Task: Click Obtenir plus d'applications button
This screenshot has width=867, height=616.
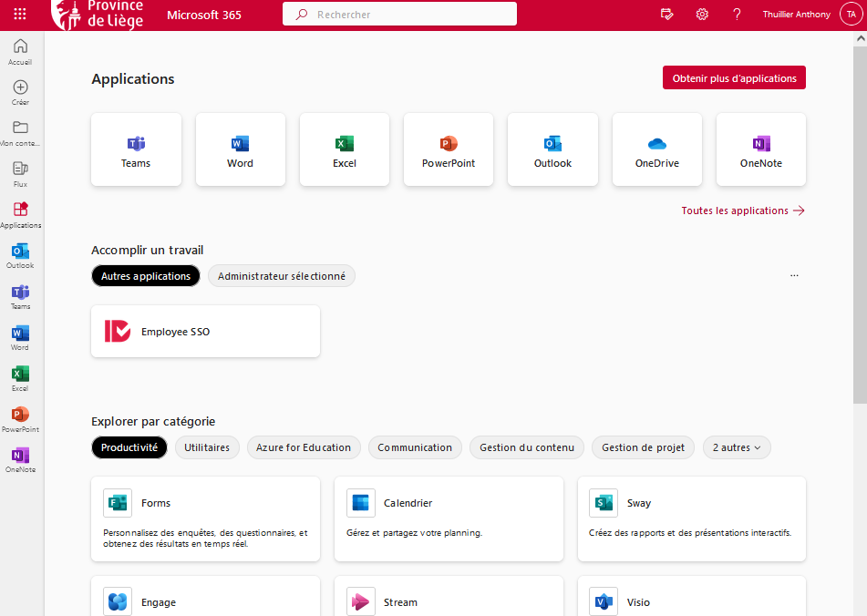Action: tap(734, 77)
